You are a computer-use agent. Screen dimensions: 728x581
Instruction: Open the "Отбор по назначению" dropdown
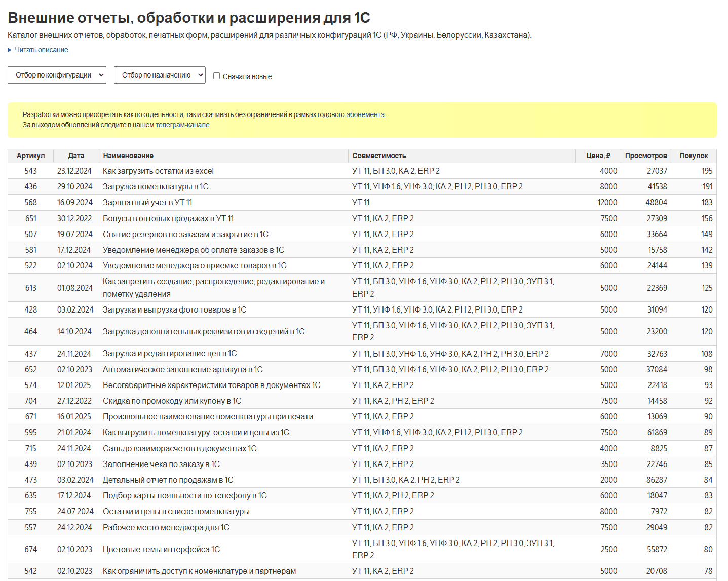(160, 75)
